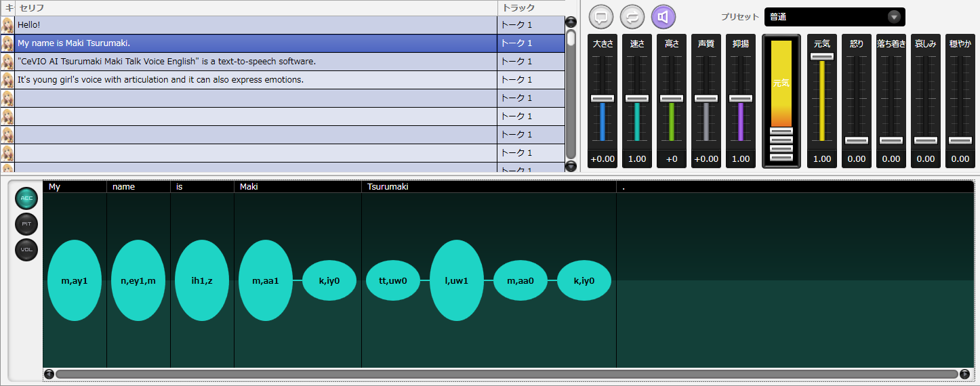
Task: Click the word header Tsurumaki in timeline
Action: pos(489,187)
